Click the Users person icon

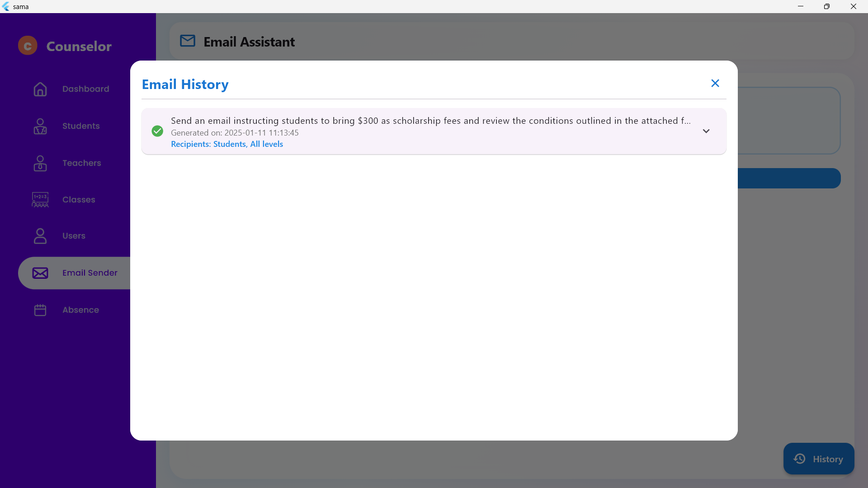(40, 236)
